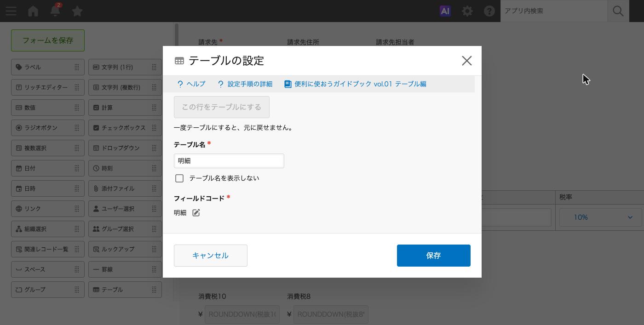
Task: Click the 税率 column header
Action: pyautogui.click(x=600, y=197)
